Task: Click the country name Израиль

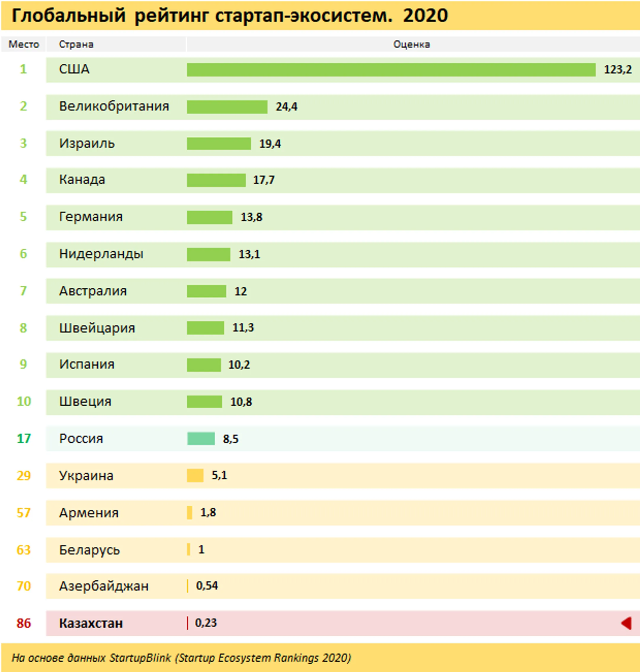Action: pos(87,143)
